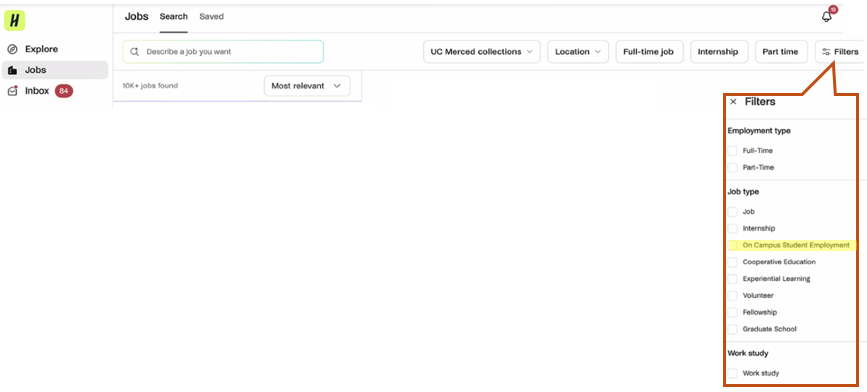The width and height of the screenshot is (867, 392).
Task: Open Jobs in the sidebar
Action: click(55, 70)
